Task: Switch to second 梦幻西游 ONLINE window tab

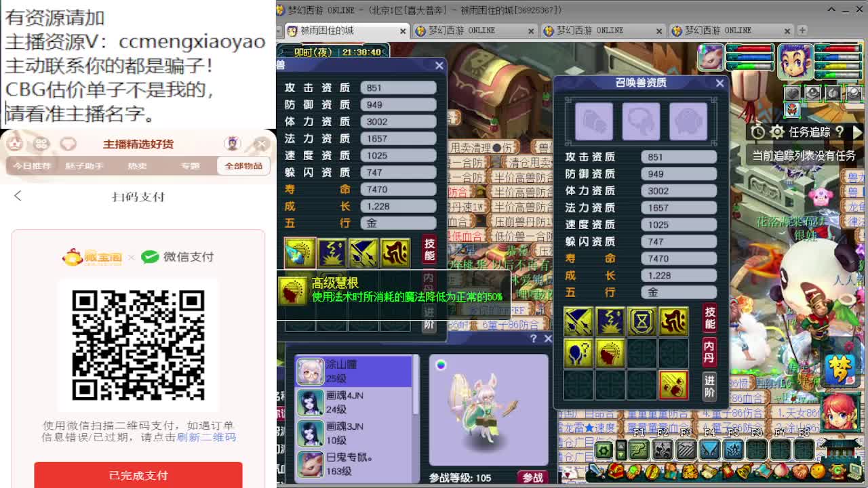Action: 475,30
